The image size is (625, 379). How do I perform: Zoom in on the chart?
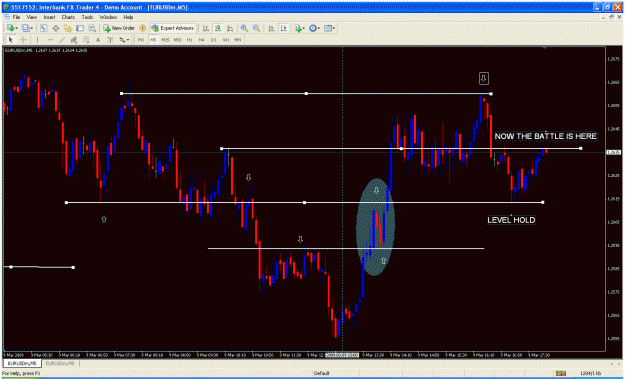click(244, 28)
